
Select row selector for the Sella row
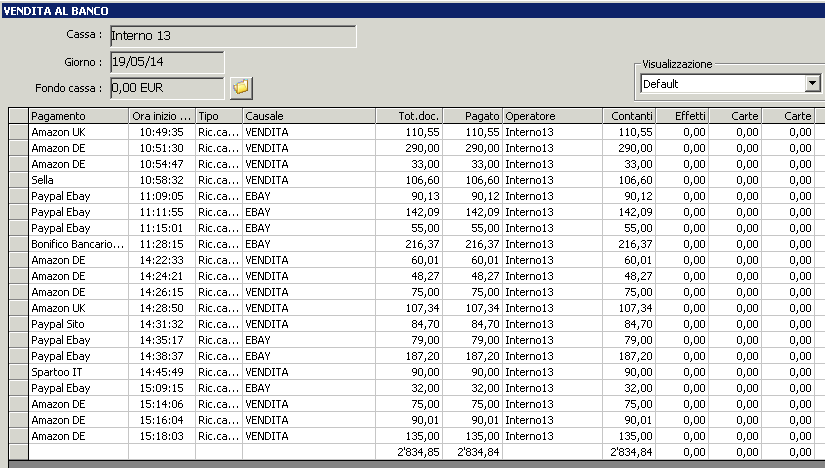click(18, 180)
